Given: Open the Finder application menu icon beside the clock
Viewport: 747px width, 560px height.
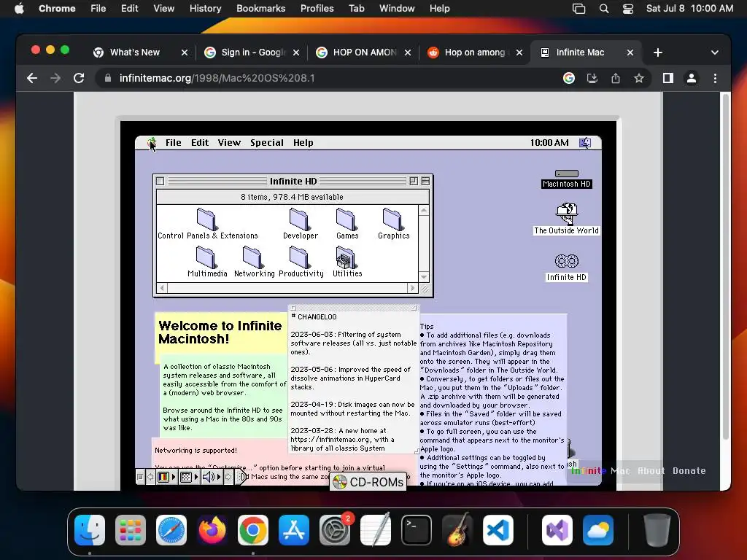Looking at the screenshot, I should click(x=585, y=142).
